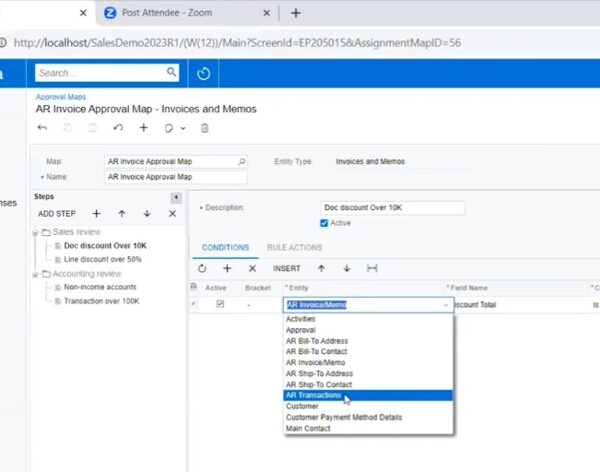Move selected step down in Steps panel
Image resolution: width=600 pixels, height=472 pixels.
click(147, 214)
